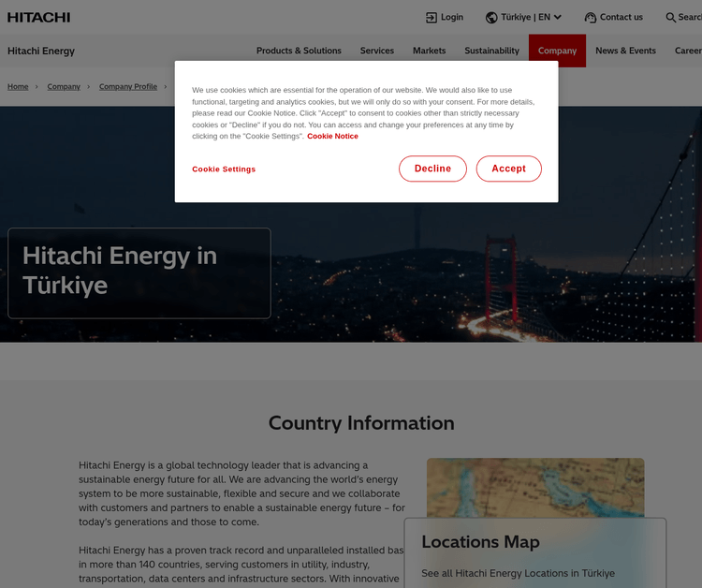
Task: Click the headset Contact us icon
Action: pos(590,18)
